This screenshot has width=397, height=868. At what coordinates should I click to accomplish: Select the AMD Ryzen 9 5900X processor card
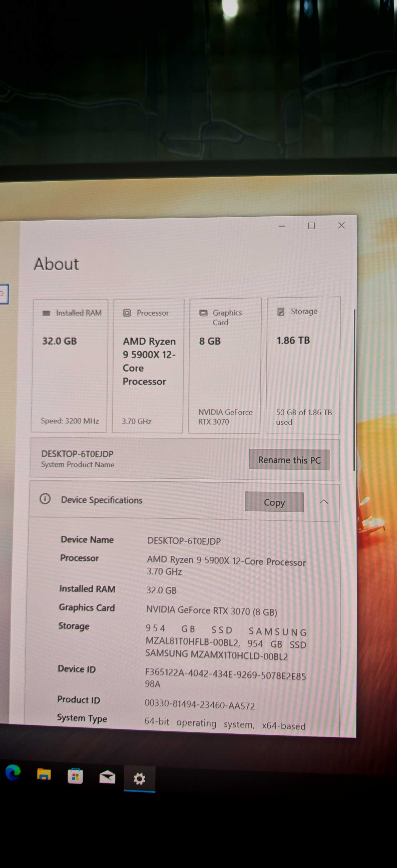[x=148, y=366]
